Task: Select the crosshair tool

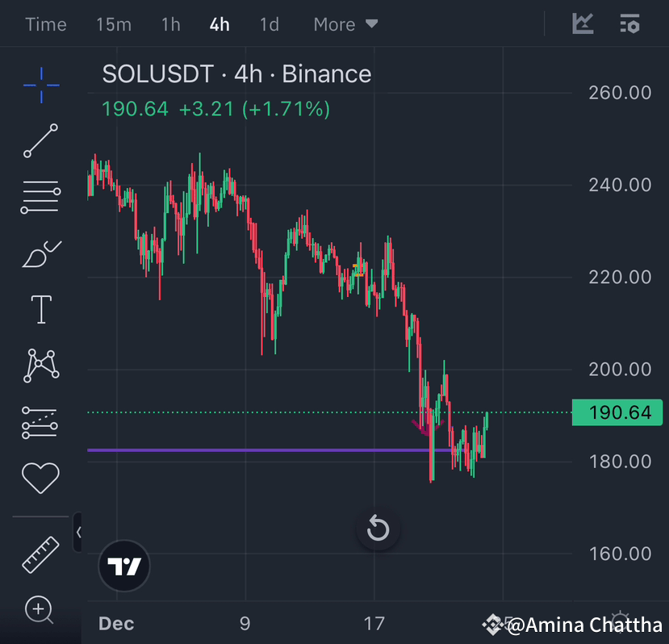Action: pos(40,85)
